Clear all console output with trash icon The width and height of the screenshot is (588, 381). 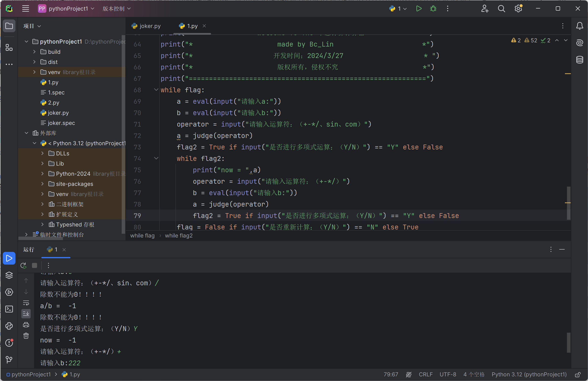(26, 336)
